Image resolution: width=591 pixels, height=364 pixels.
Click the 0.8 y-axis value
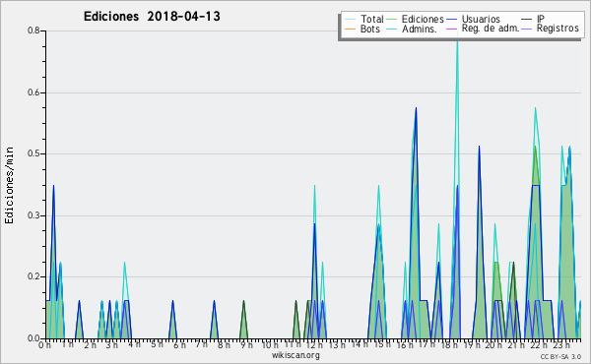33,30
